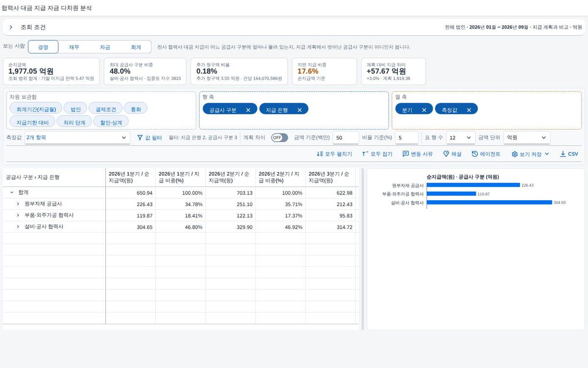Viewport: 588px width, 368px height.
Task: Select the 처리 단계 dimension chip
Action: (74, 122)
